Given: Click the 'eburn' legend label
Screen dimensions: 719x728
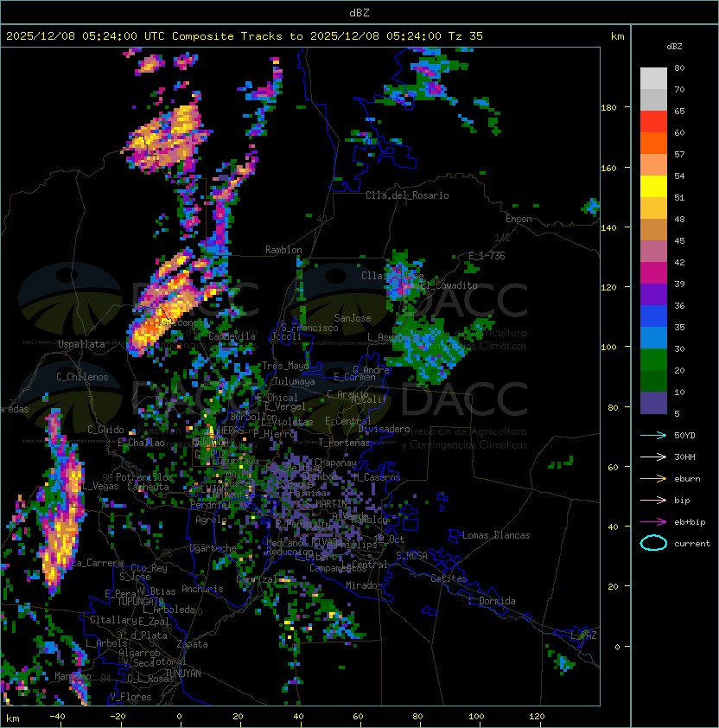Looking at the screenshot, I should 687,479.
